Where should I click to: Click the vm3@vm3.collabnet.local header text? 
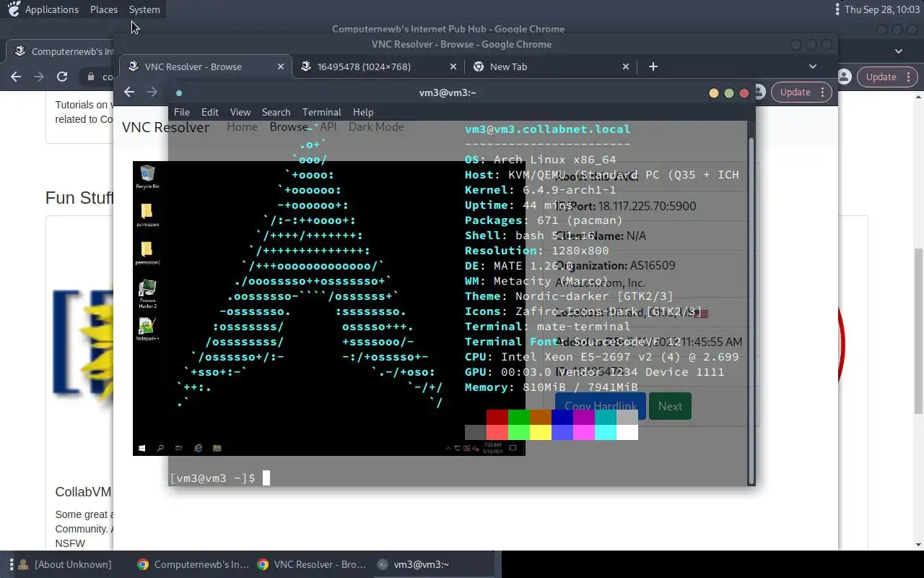[x=548, y=129]
